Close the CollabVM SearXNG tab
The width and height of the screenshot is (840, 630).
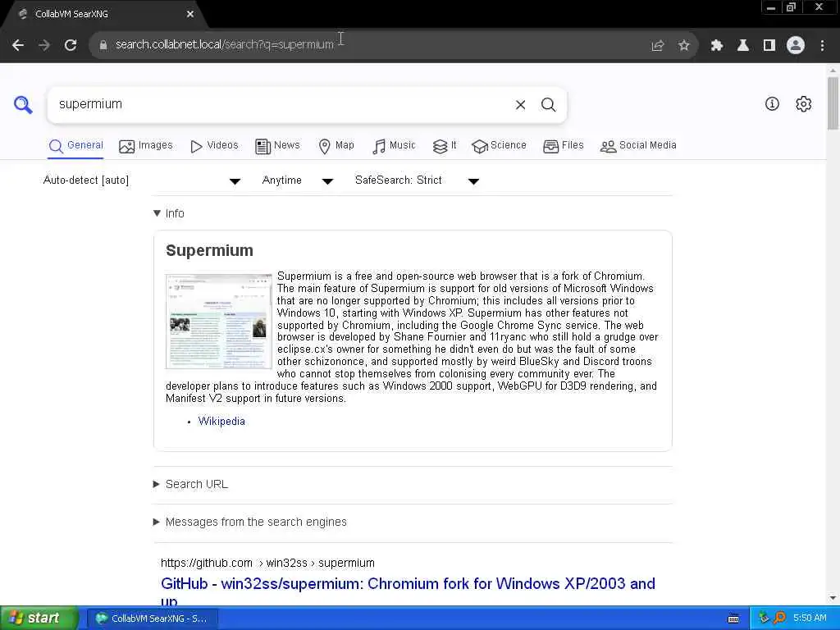(x=190, y=15)
